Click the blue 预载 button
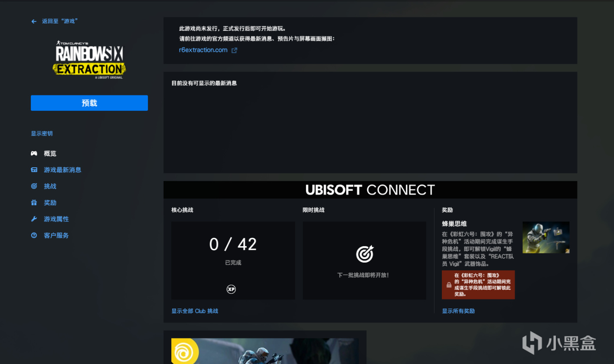 (x=89, y=103)
